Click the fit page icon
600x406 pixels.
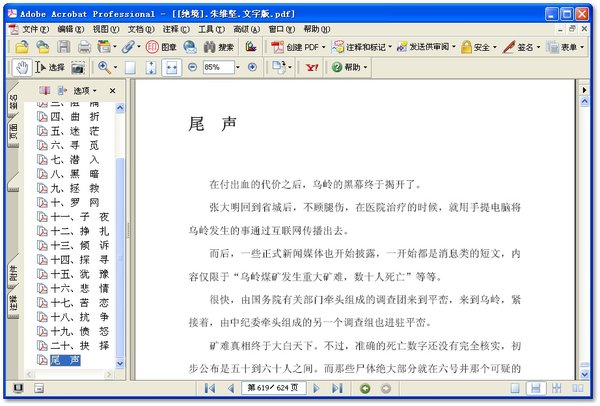151,68
